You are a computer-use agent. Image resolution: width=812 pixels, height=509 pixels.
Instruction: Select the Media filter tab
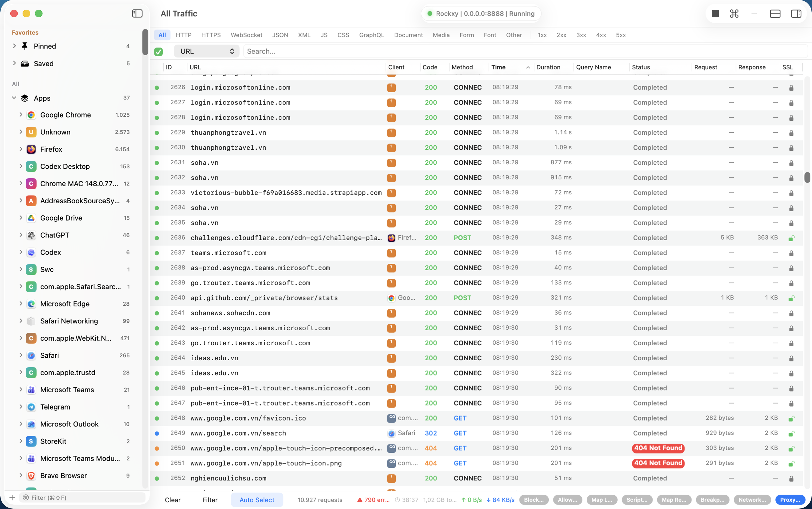441,35
